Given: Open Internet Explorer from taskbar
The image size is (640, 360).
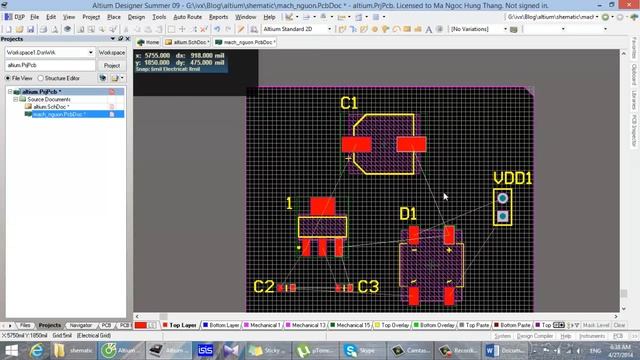Looking at the screenshot, I should (x=36, y=351).
